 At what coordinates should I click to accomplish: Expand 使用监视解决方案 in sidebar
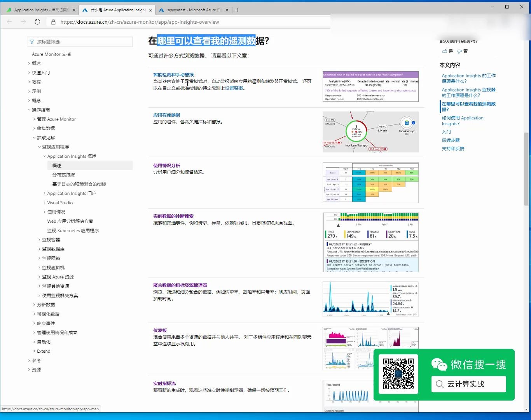(39, 296)
